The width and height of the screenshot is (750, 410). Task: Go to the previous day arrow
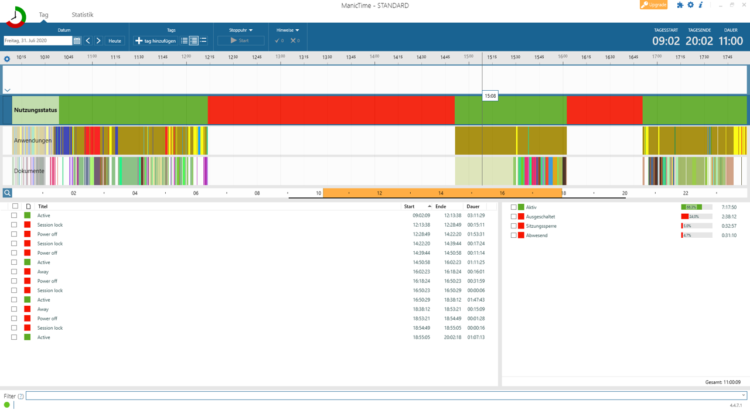click(x=87, y=40)
